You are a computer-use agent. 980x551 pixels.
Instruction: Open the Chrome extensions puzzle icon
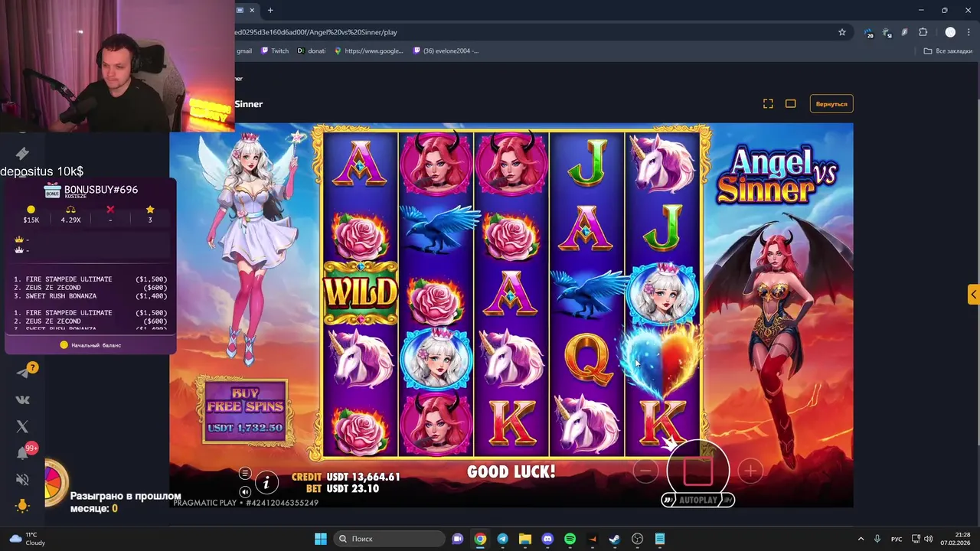[x=923, y=32]
